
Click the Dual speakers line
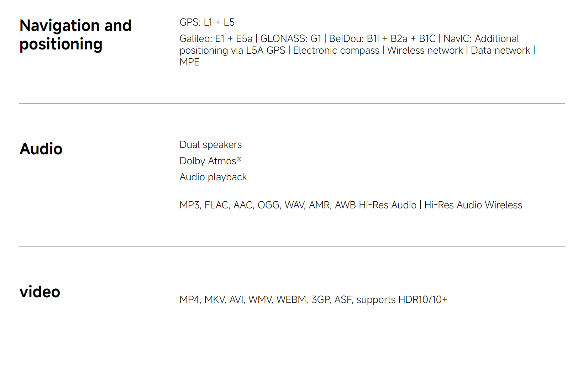point(211,145)
